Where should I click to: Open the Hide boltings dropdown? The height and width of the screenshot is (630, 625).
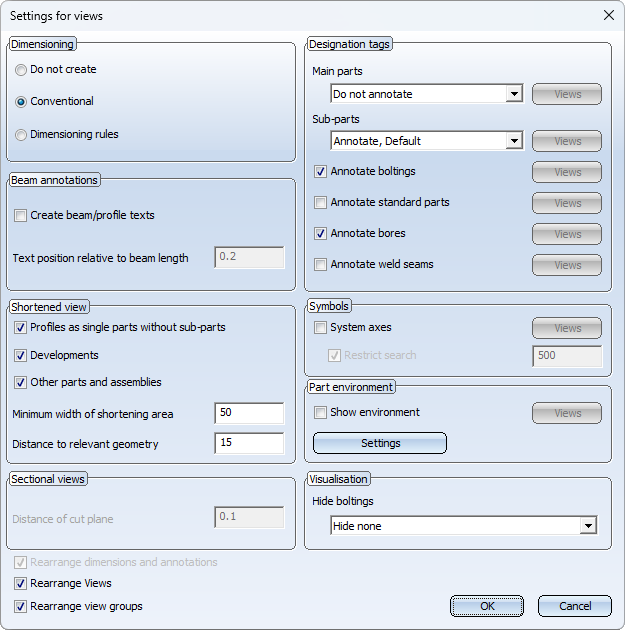(464, 526)
